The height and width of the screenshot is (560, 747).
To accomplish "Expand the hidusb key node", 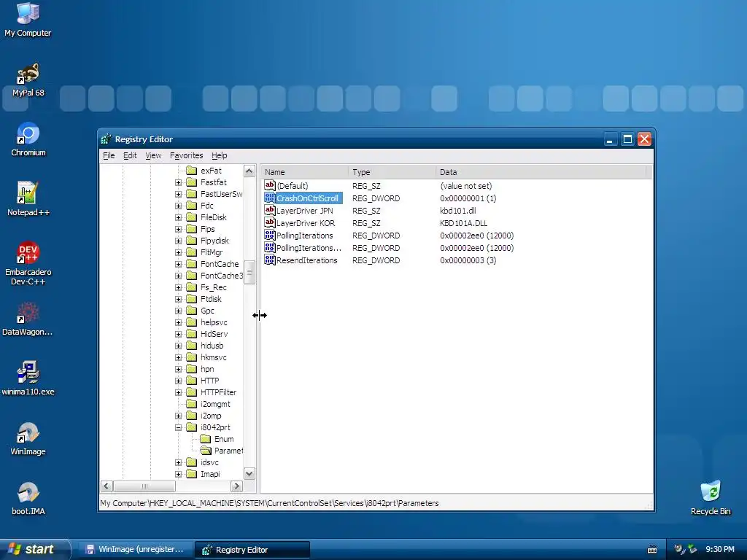I will click(178, 346).
